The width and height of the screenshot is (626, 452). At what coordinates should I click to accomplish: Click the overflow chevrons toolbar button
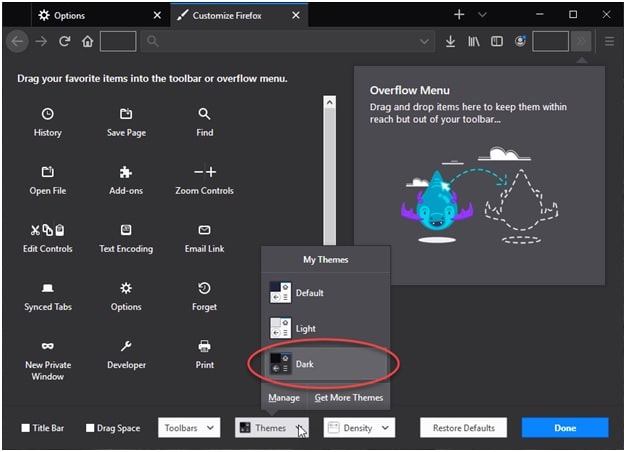coord(581,41)
